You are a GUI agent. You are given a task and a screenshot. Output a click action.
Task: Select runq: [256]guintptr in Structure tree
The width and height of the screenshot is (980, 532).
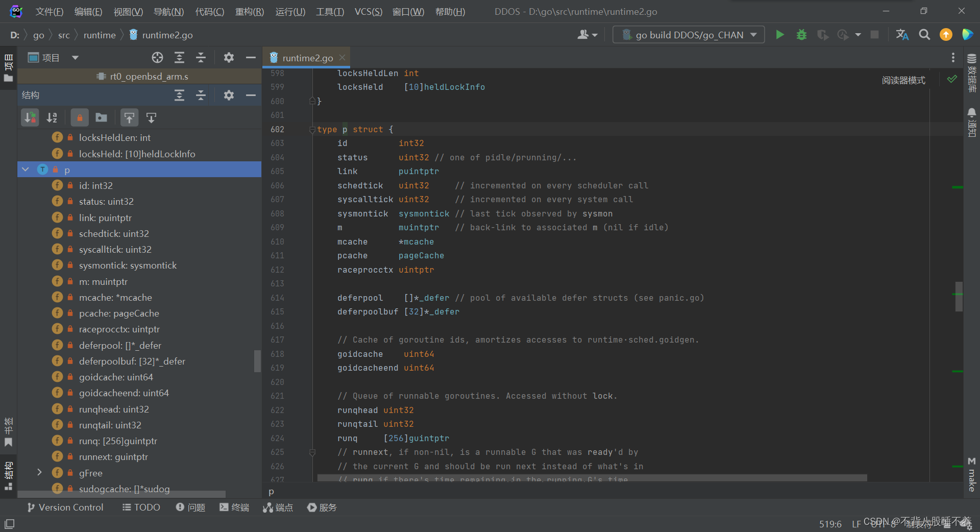[118, 441]
